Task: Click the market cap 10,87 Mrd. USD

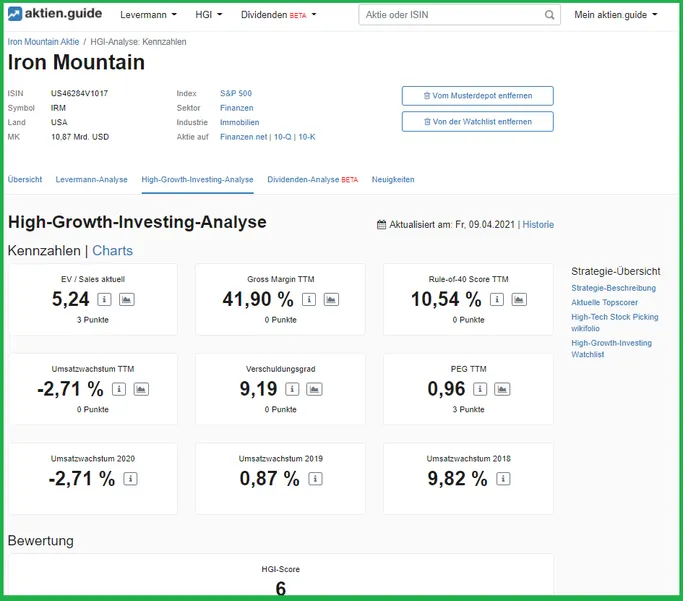Action: [x=80, y=137]
